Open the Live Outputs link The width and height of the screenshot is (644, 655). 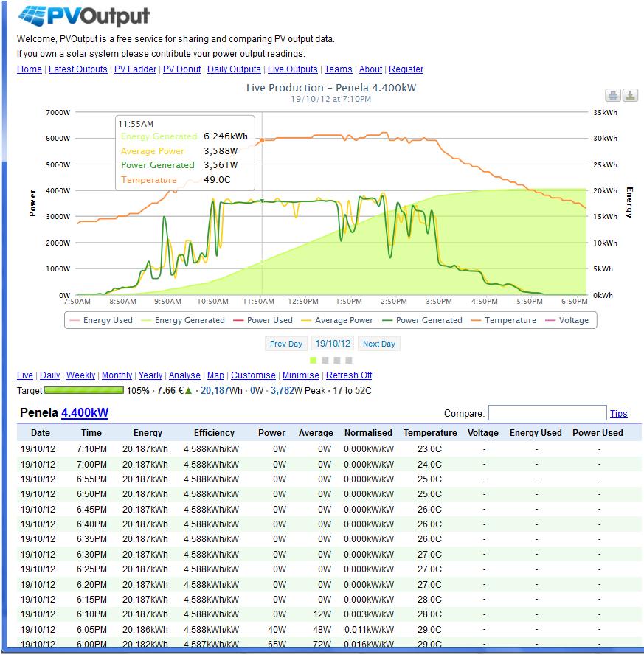coord(292,69)
